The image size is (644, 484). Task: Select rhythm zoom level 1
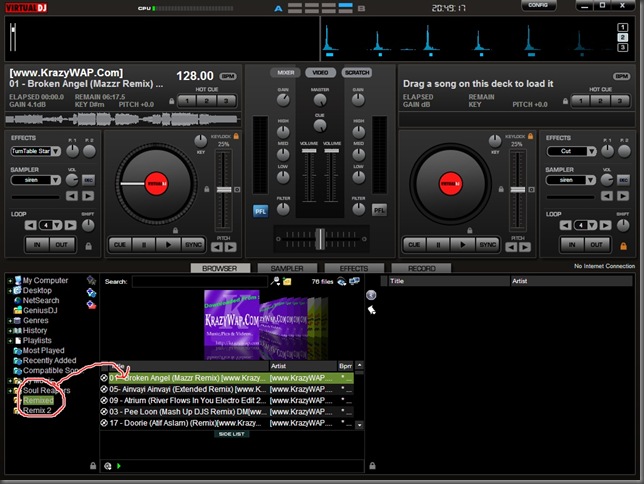(x=623, y=28)
